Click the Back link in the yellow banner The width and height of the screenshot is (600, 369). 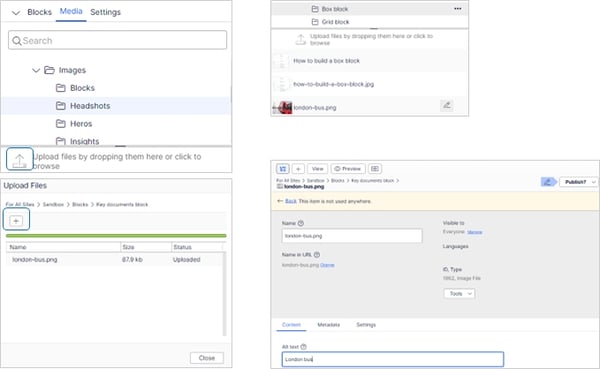[x=291, y=201]
